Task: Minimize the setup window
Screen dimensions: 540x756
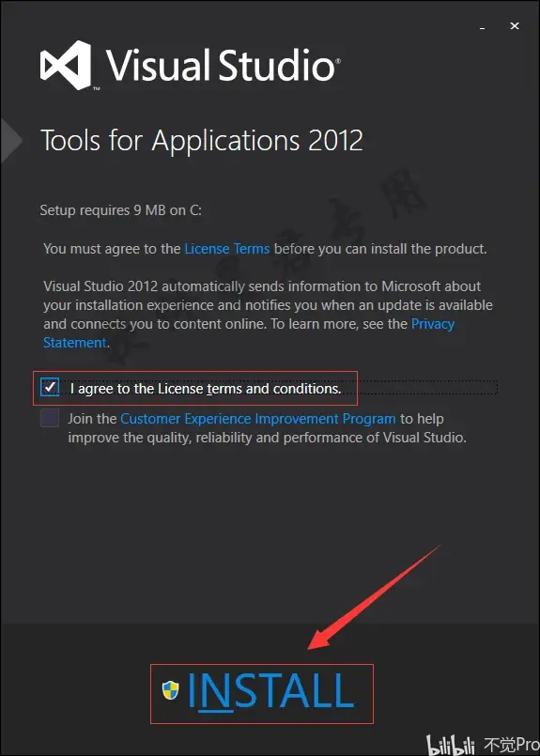Action: point(482,29)
